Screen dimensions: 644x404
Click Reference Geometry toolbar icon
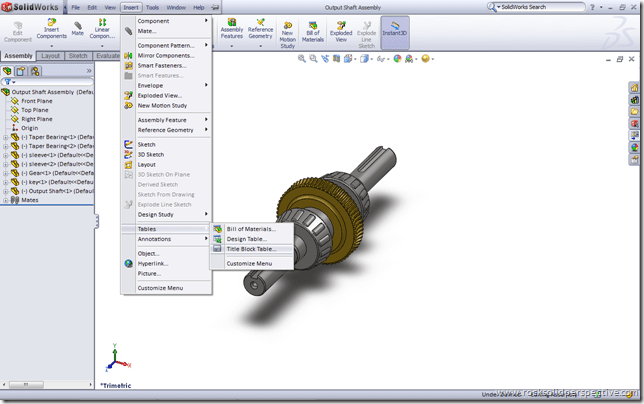pyautogui.click(x=260, y=29)
